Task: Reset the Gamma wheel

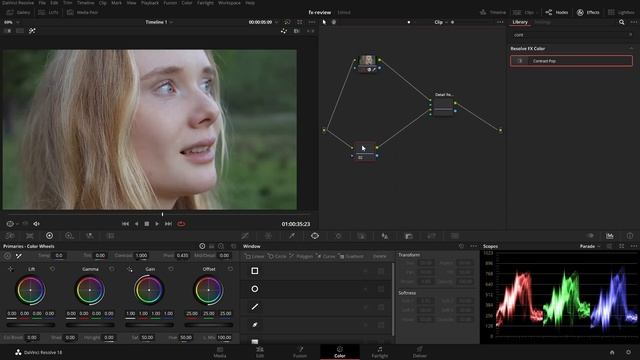Action: tap(111, 269)
